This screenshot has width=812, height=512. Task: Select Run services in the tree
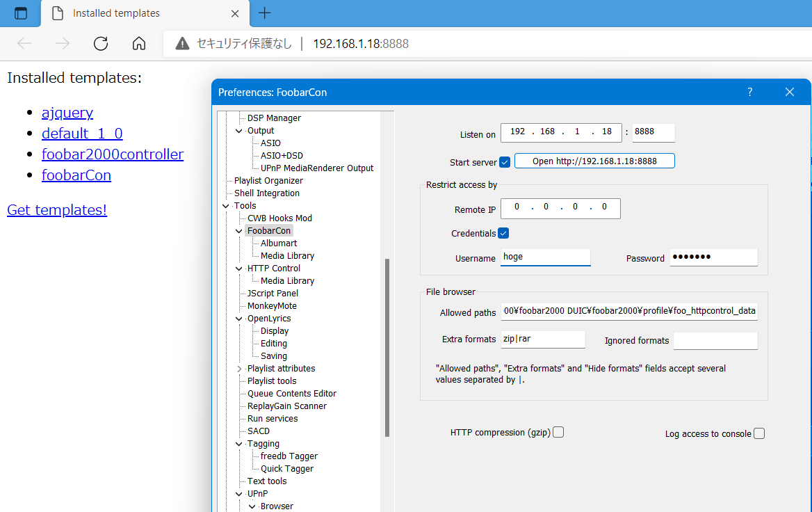pos(273,419)
